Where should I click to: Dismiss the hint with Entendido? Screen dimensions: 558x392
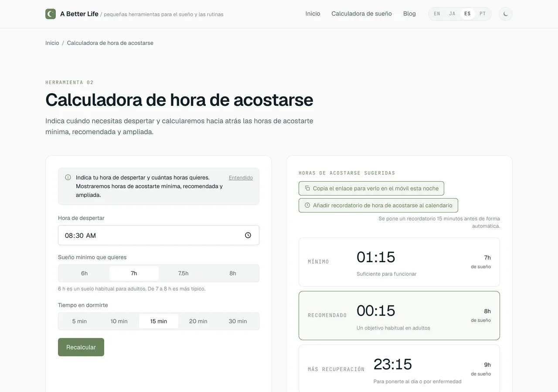[241, 178]
